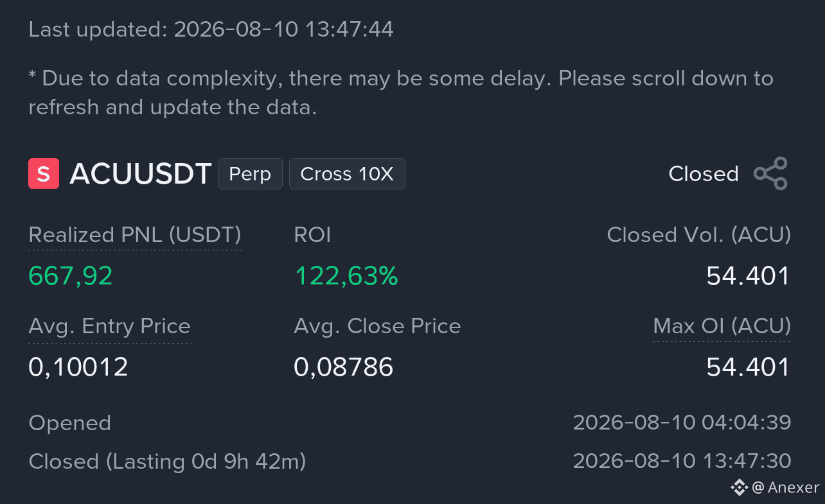Click the ROI label
825x504 pixels.
point(312,235)
